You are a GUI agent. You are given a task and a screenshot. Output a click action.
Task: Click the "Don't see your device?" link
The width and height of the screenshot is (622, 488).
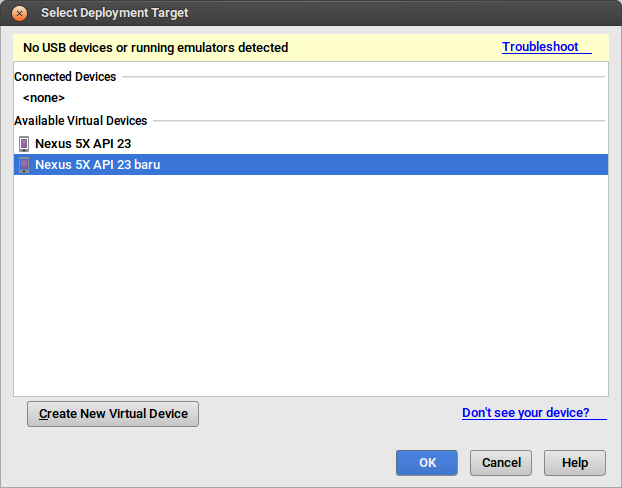[x=525, y=413]
